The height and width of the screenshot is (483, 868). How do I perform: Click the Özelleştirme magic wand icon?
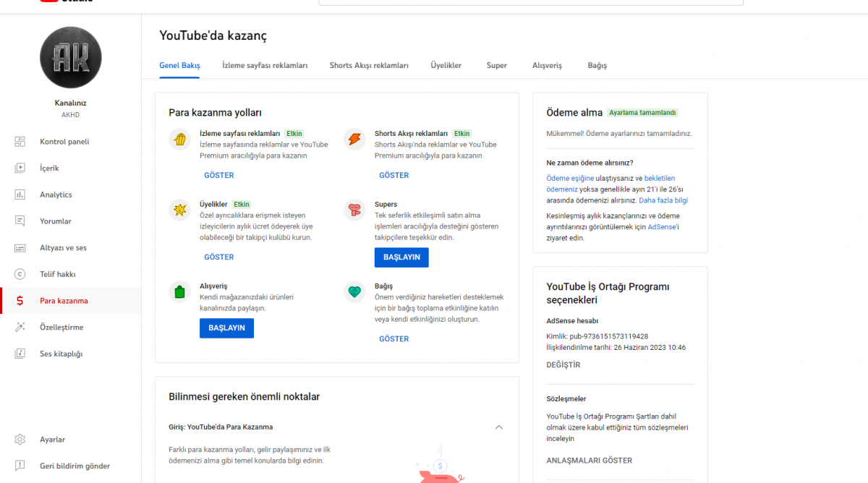pyautogui.click(x=20, y=328)
